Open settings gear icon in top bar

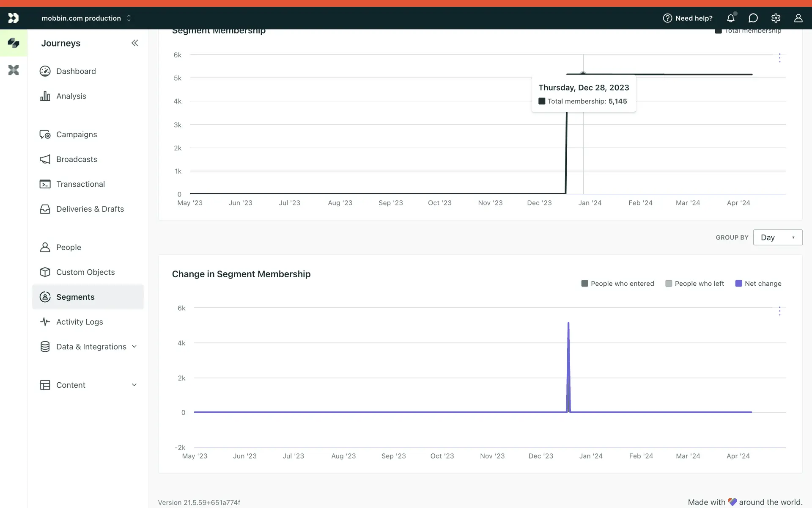pos(776,18)
